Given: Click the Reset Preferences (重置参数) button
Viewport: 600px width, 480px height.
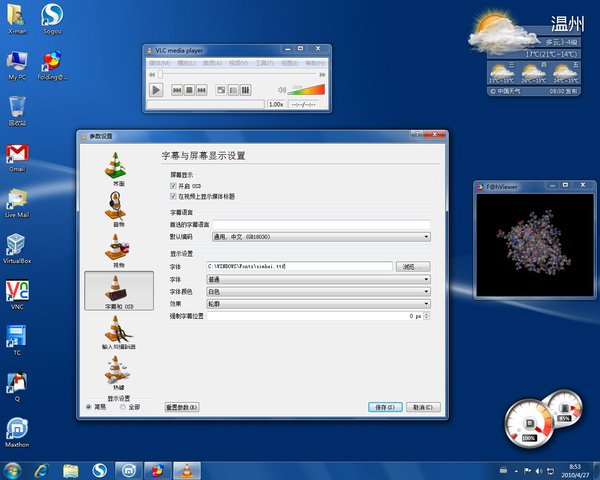Looking at the screenshot, I should pyautogui.click(x=182, y=407).
